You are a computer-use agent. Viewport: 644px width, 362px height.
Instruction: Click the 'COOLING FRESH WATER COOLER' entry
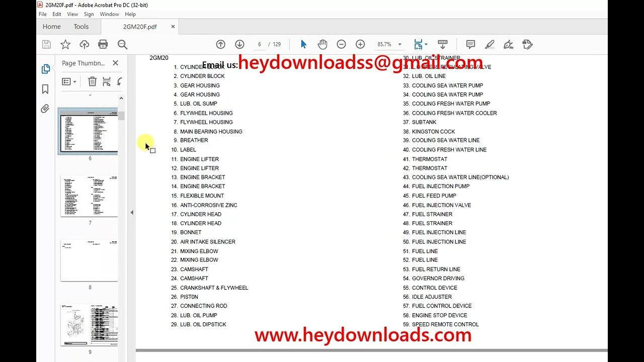click(454, 113)
